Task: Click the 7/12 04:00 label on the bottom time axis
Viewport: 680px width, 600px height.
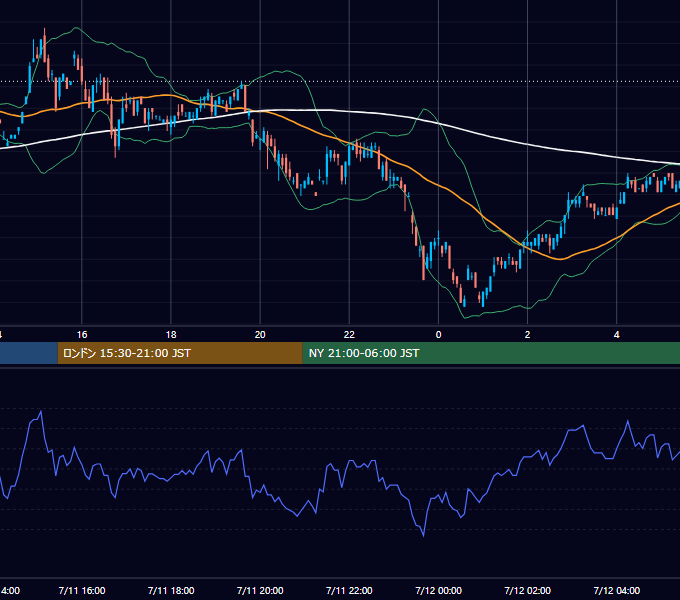Action: point(617,590)
